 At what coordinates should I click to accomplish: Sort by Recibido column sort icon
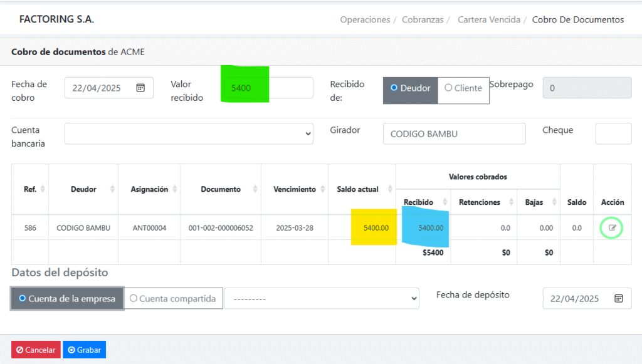point(445,202)
